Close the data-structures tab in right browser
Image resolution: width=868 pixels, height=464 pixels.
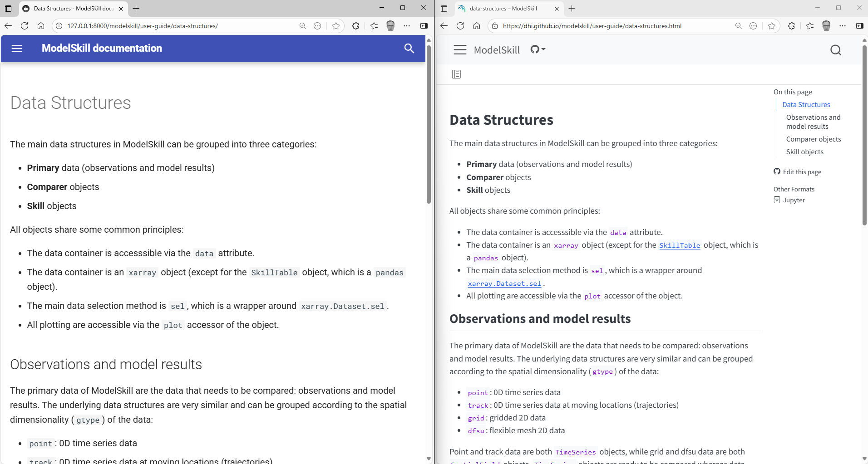[x=557, y=9]
